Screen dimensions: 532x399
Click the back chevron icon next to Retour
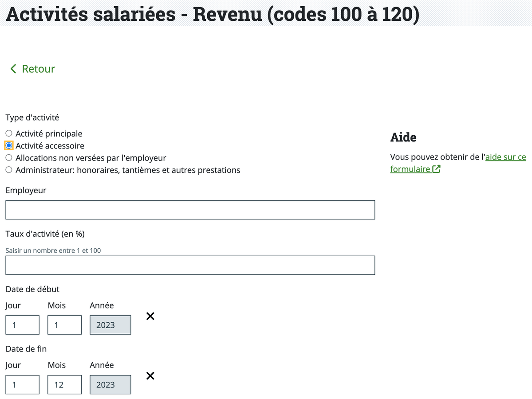tap(13, 69)
